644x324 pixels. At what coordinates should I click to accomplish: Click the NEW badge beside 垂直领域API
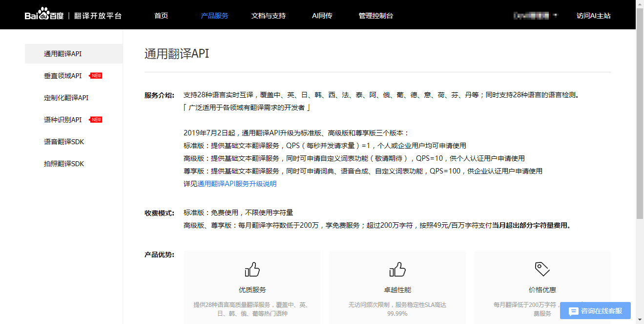point(95,75)
